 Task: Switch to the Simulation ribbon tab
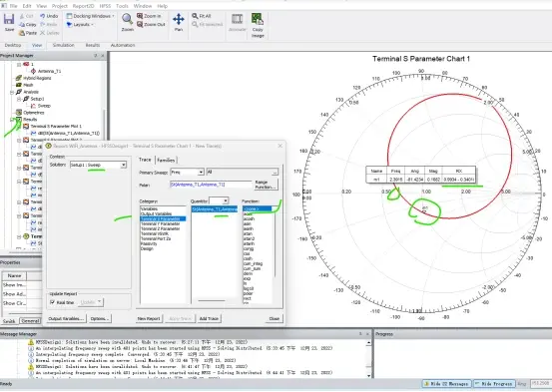[63, 45]
